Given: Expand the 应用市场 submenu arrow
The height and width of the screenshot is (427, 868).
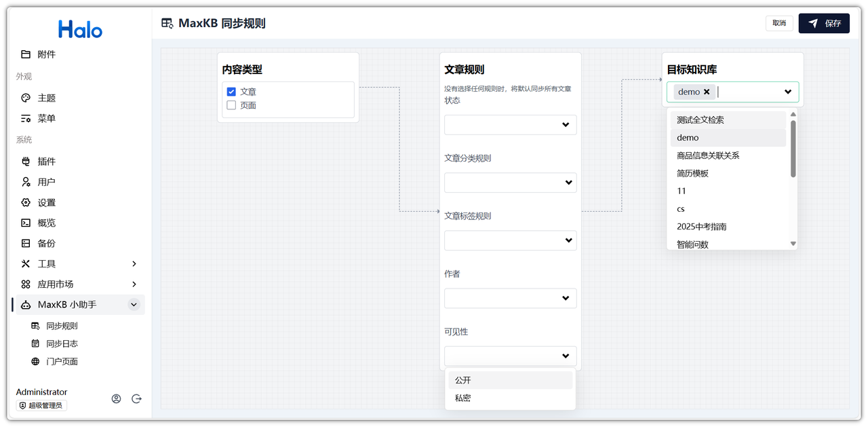Looking at the screenshot, I should coord(134,284).
